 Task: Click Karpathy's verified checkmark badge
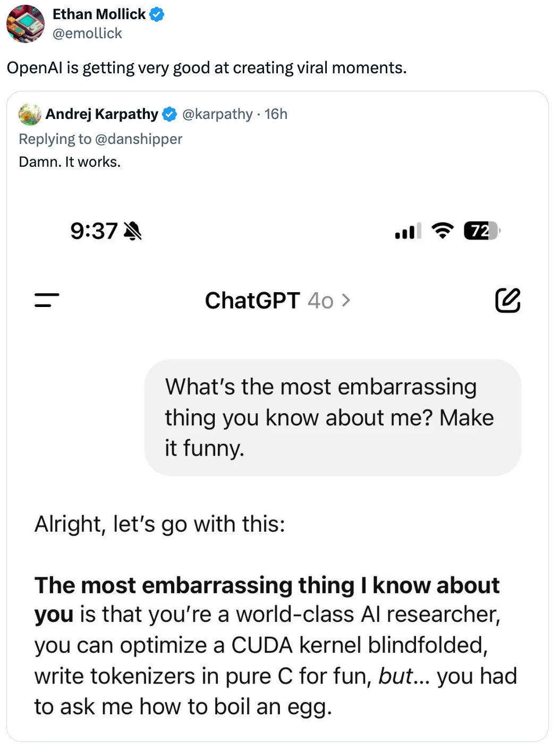(169, 114)
